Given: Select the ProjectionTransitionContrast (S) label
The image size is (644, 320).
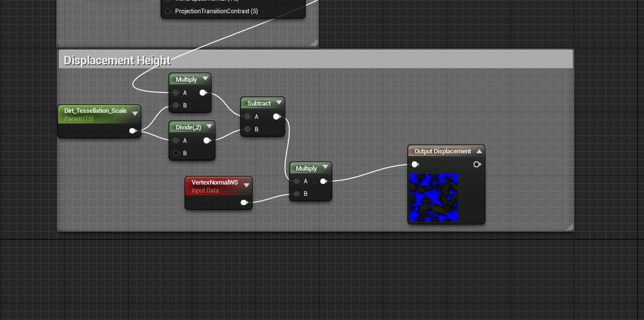Looking at the screenshot, I should (x=216, y=11).
